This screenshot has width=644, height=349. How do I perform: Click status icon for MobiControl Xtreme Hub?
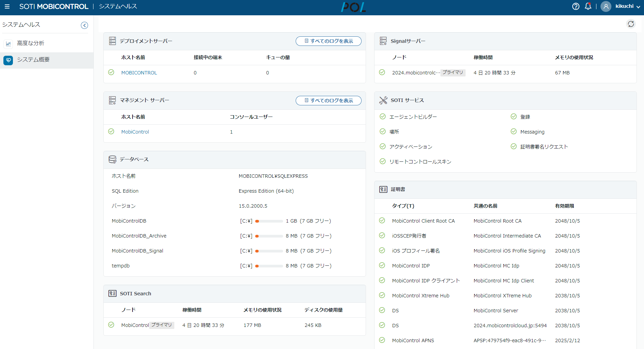tap(382, 295)
